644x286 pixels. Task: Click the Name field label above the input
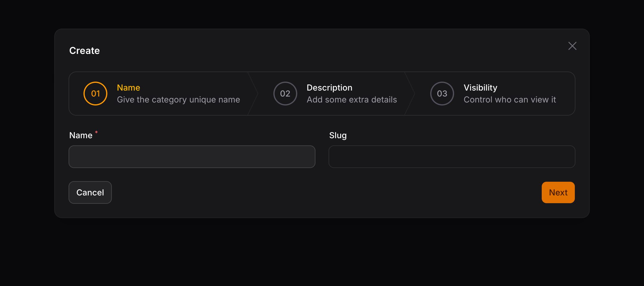click(81, 135)
